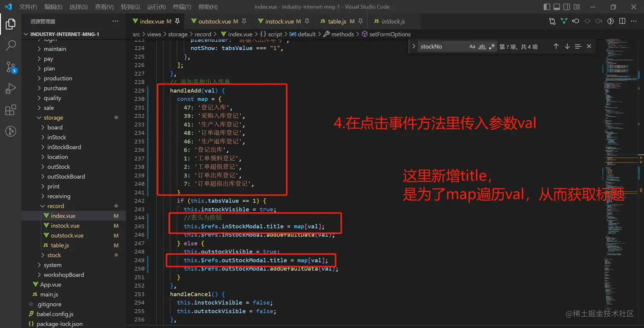The height and width of the screenshot is (328, 644).
Task: Split the editor to the right
Action: (622, 21)
